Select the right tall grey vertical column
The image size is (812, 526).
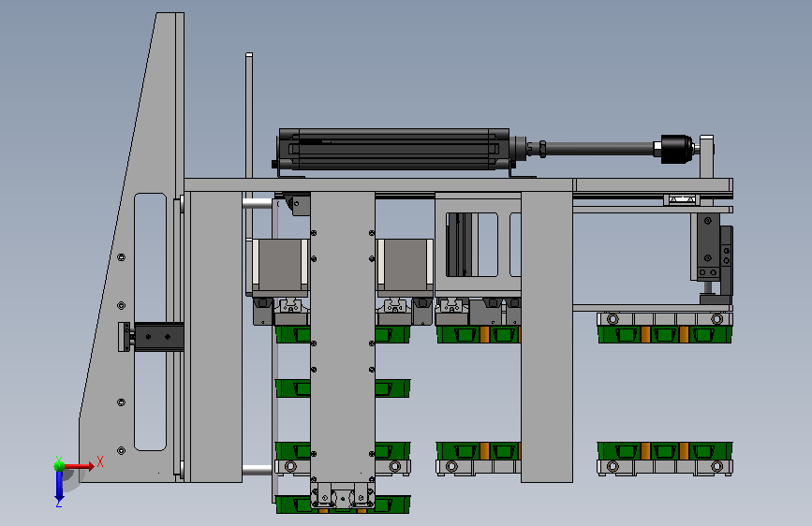547,337
